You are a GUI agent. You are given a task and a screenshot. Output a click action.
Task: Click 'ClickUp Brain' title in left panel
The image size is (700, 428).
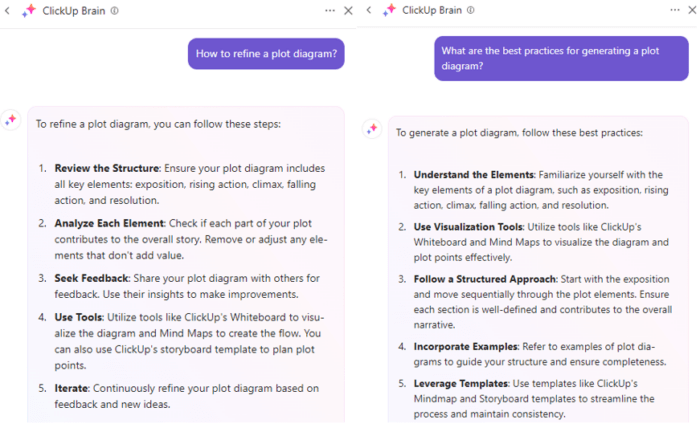point(74,11)
